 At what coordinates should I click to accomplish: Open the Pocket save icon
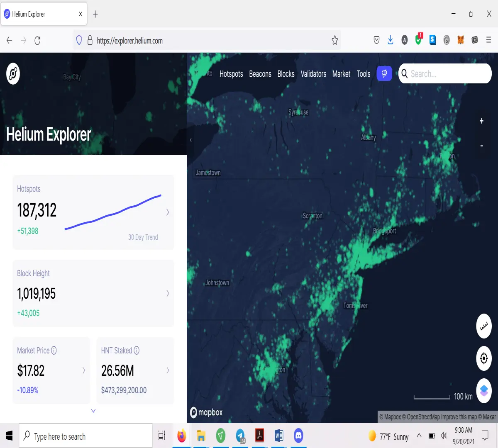376,40
